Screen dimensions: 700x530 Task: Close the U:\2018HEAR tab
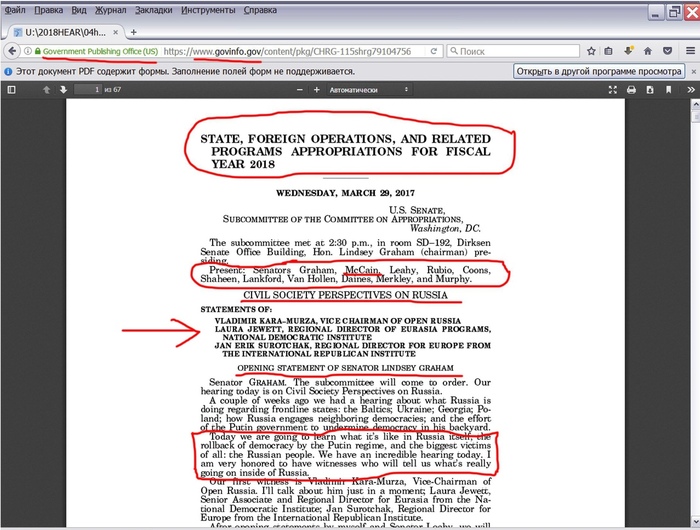[115, 32]
